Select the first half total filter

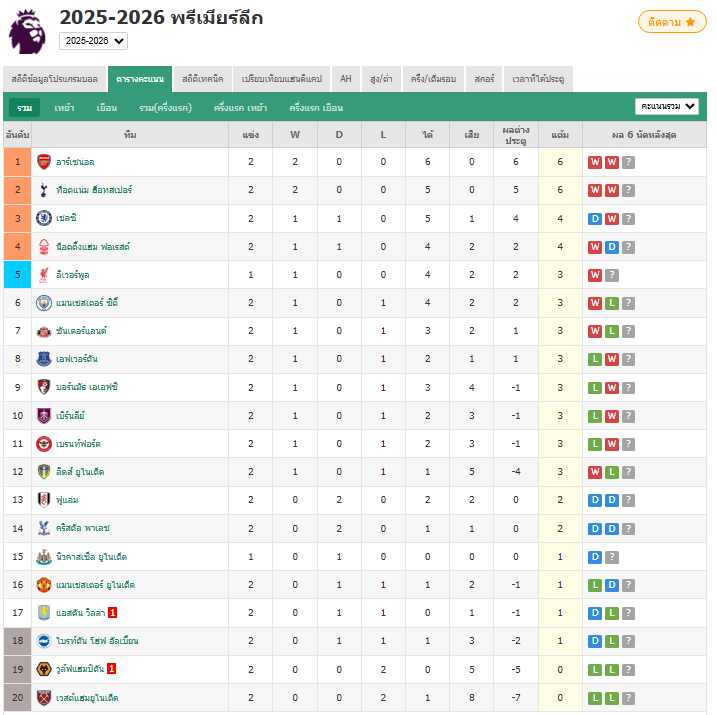[x=165, y=108]
